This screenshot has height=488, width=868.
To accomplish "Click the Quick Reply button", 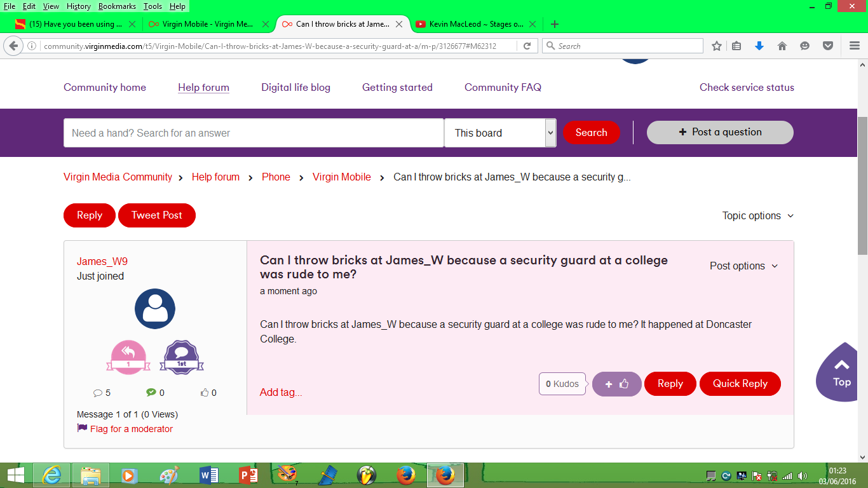I will pyautogui.click(x=740, y=384).
